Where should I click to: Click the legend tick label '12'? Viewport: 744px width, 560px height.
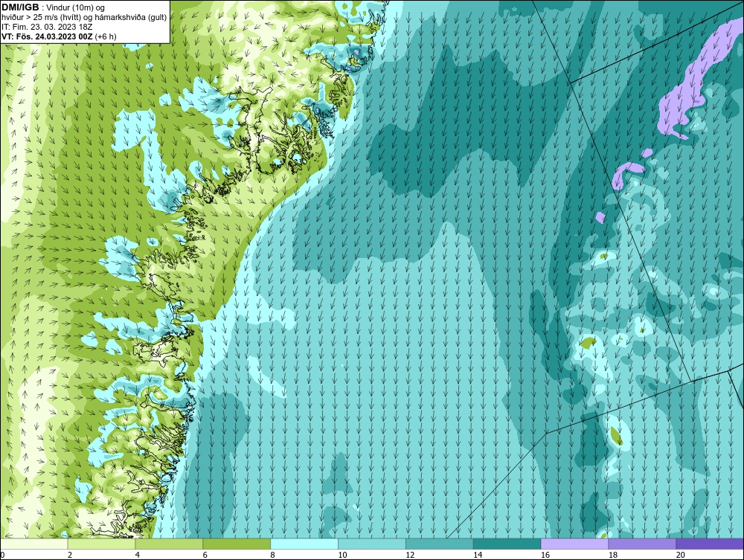(x=410, y=555)
